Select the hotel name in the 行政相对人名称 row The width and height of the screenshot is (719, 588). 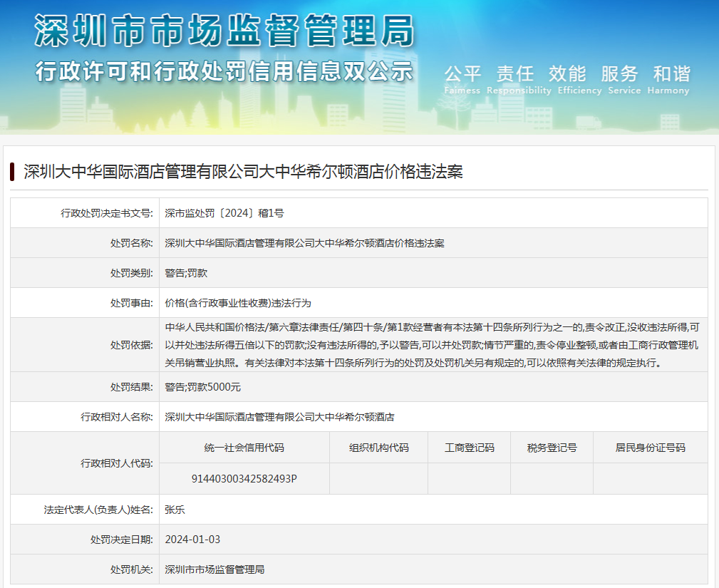pos(280,417)
